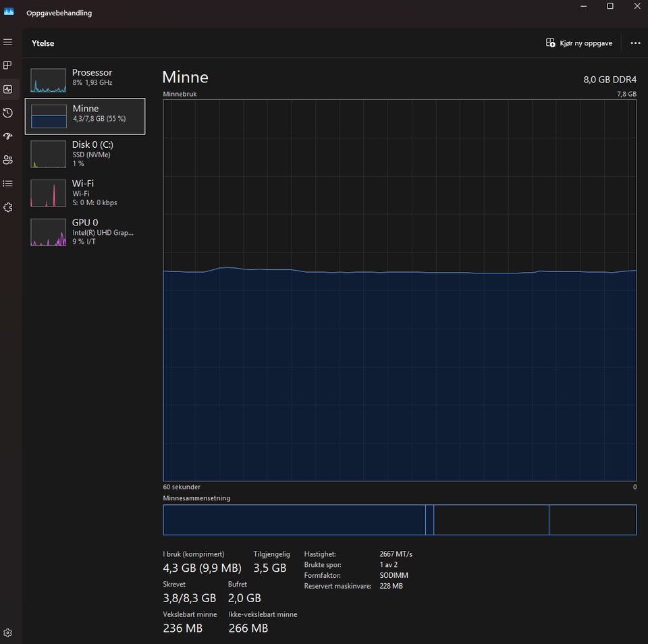This screenshot has height=644, width=648.
Task: Open the hamburger navigation menu
Action: click(8, 42)
